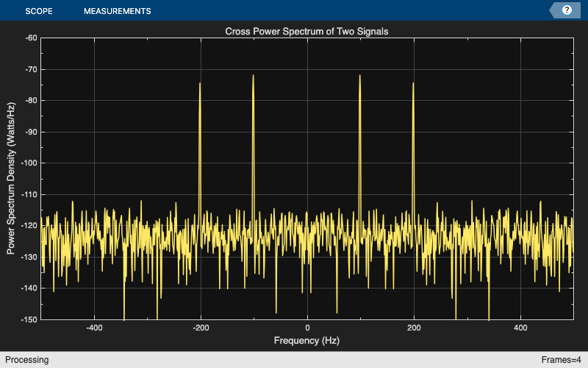Image resolution: width=588 pixels, height=368 pixels.
Task: Click the '-400' x-axis tick label
Action: [x=94, y=328]
